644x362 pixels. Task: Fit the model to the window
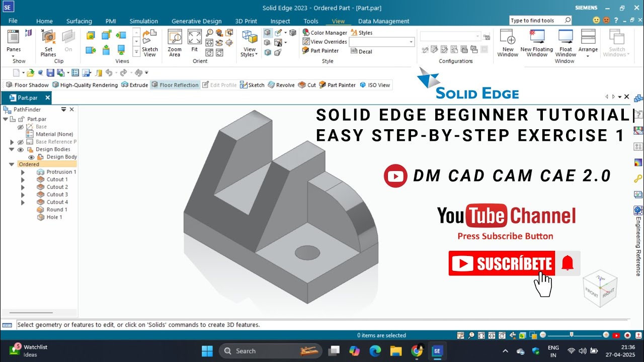pyautogui.click(x=194, y=41)
